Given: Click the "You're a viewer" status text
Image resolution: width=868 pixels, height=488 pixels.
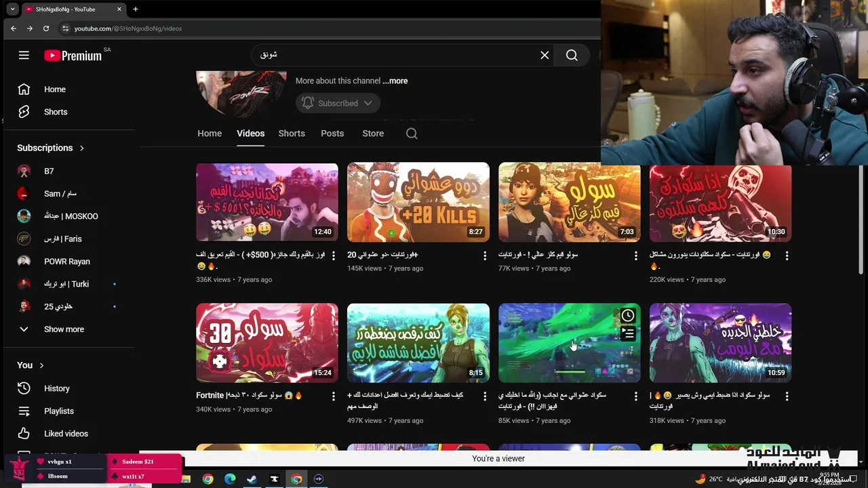Looking at the screenshot, I should click(498, 459).
